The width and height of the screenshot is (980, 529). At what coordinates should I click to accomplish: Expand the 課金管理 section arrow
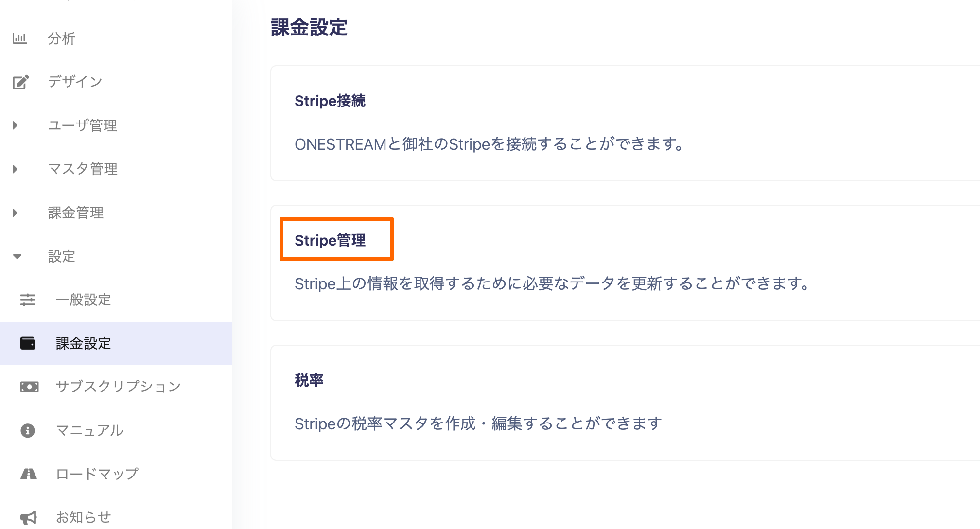coord(15,212)
